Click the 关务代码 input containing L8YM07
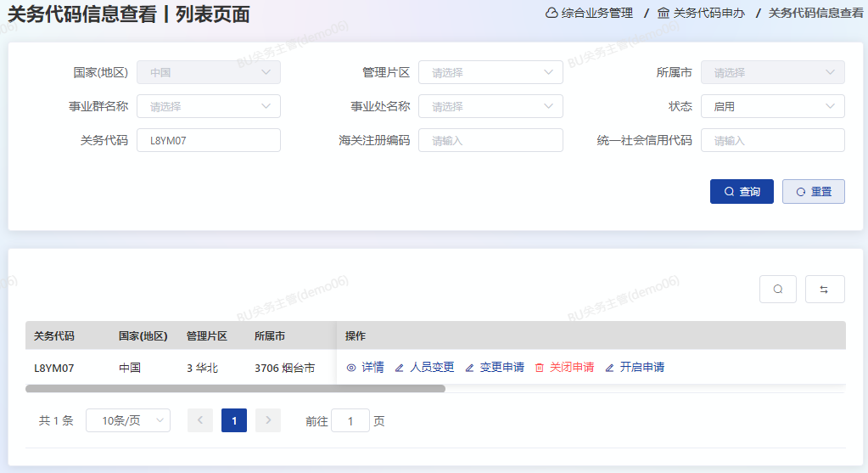Screen dimensions: 868x473 [209, 140]
